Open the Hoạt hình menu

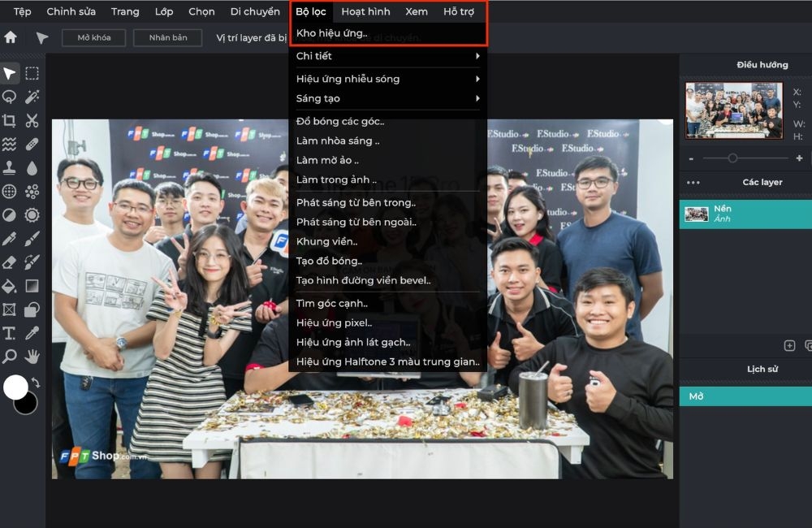click(365, 11)
